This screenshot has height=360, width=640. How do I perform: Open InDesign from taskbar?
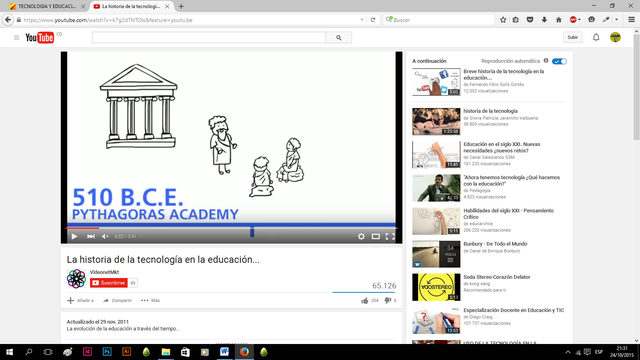(x=87, y=351)
